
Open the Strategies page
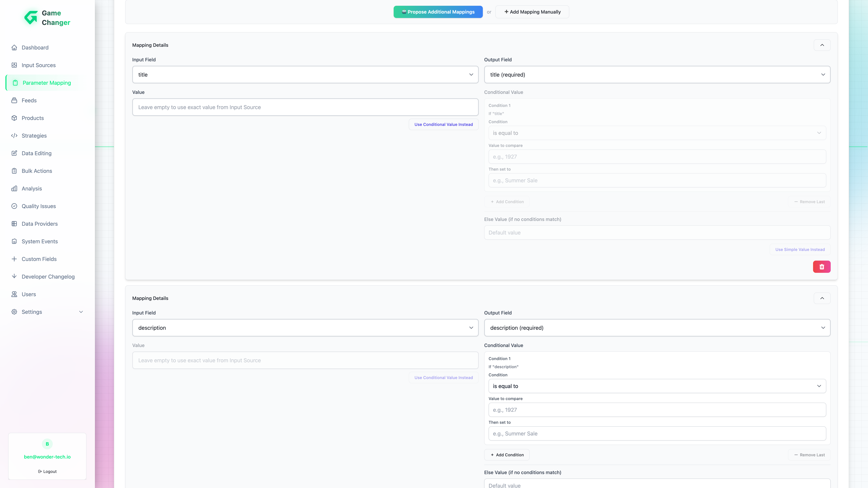tap(34, 135)
